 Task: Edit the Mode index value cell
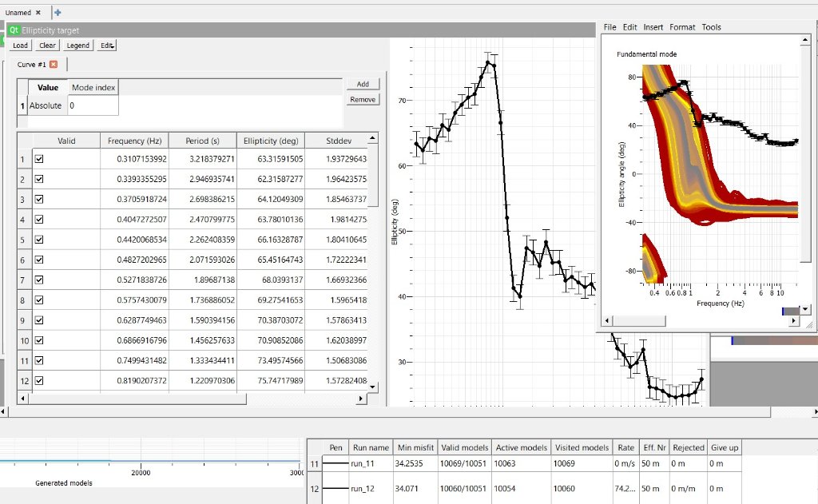coord(93,105)
